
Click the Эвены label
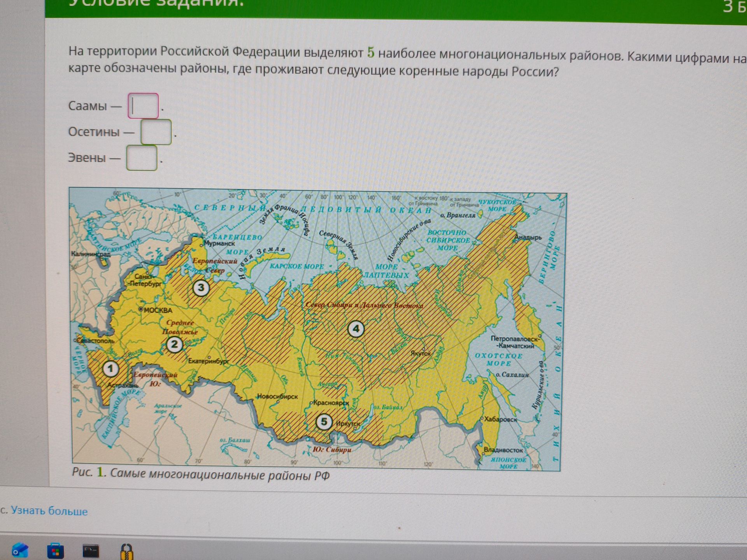coord(87,158)
